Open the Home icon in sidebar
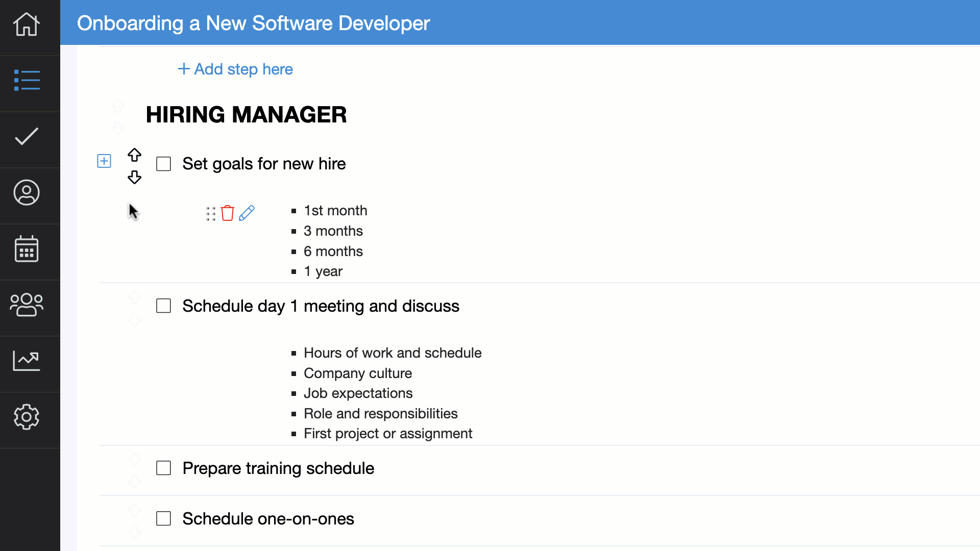This screenshot has width=980, height=551. click(x=27, y=24)
